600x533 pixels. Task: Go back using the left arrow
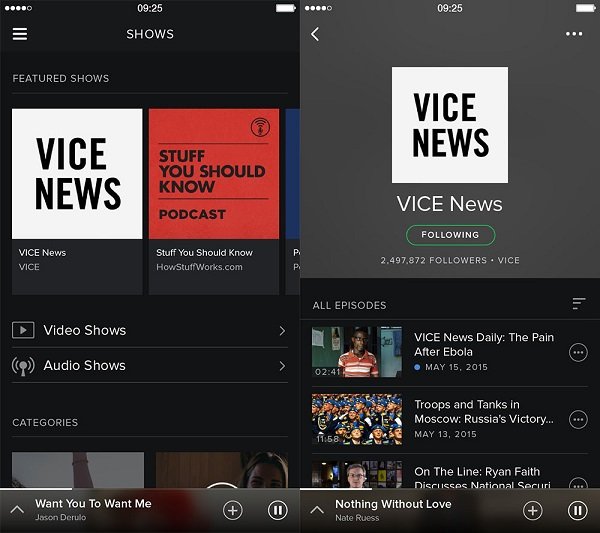[315, 34]
